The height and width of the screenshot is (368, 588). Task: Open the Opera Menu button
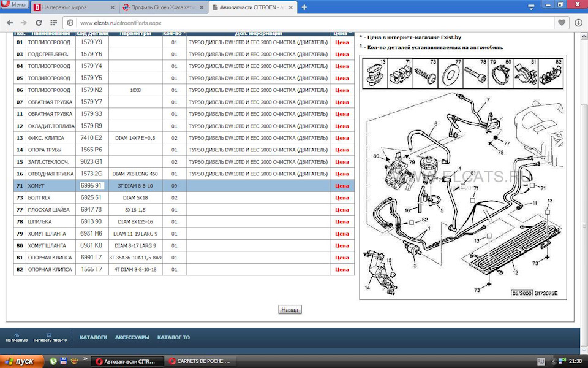pyautogui.click(x=14, y=6)
